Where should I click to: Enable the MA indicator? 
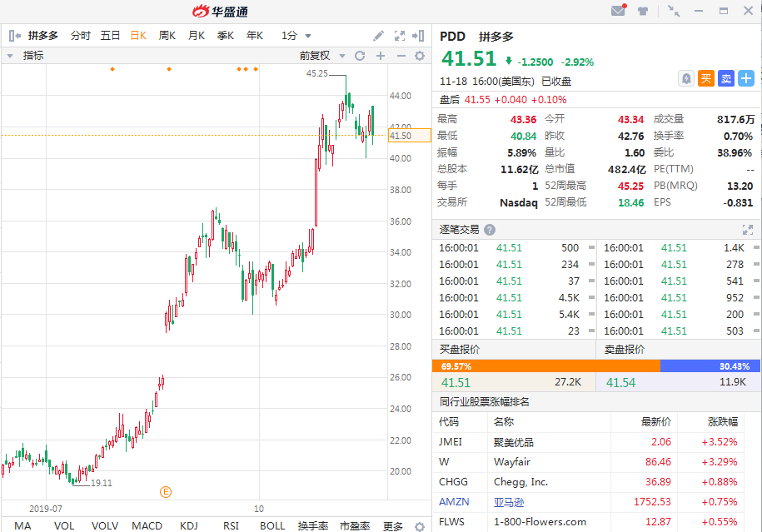click(22, 525)
